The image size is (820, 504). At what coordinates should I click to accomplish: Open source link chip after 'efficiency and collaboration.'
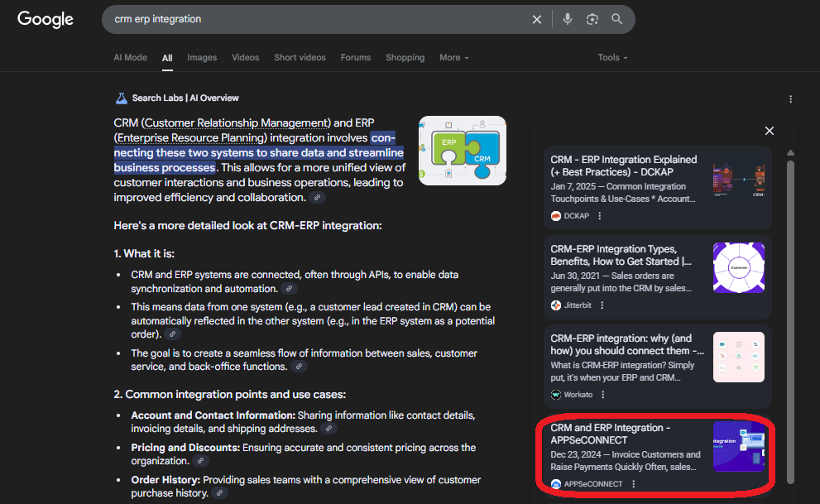point(317,198)
